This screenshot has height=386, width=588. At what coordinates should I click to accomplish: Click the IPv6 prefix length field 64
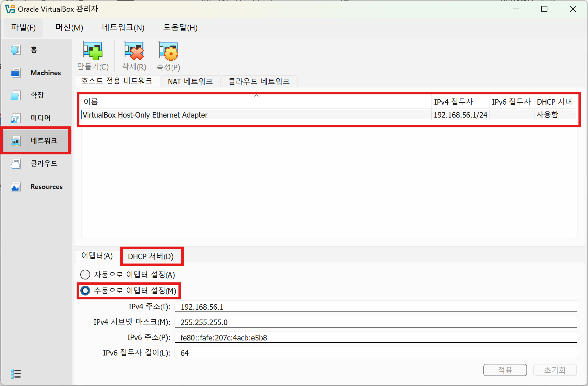[x=376, y=353]
